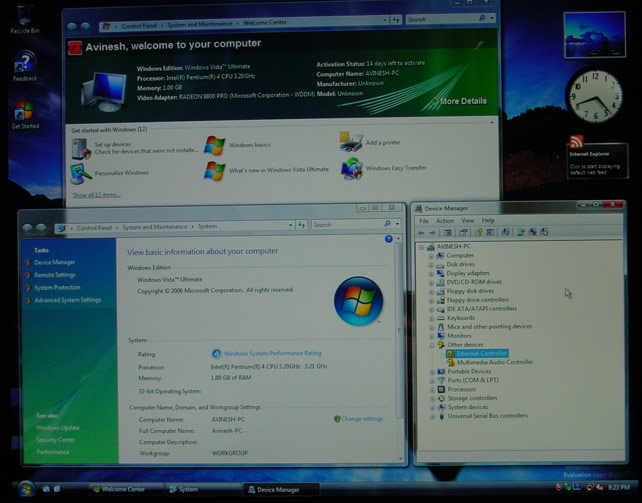Select Multimedia Audio Controller device

495,363
